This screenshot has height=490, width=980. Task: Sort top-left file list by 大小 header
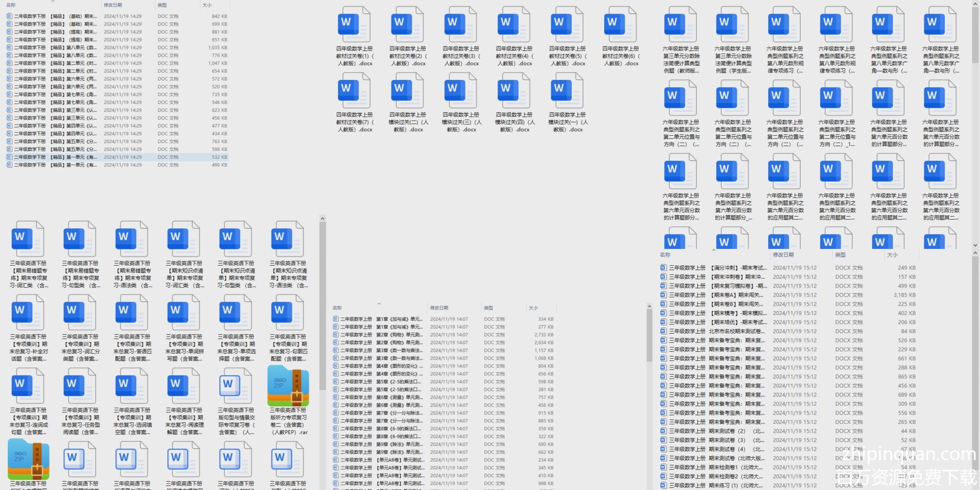point(207,5)
